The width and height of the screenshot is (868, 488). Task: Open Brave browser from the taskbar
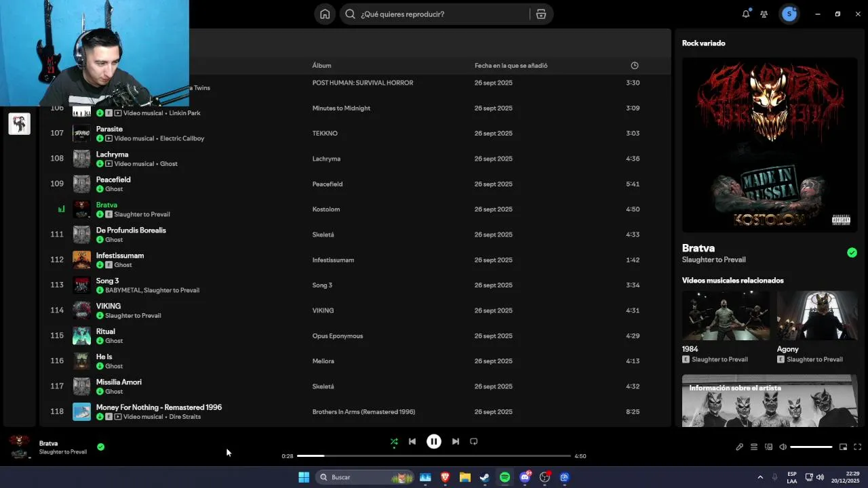446,477
